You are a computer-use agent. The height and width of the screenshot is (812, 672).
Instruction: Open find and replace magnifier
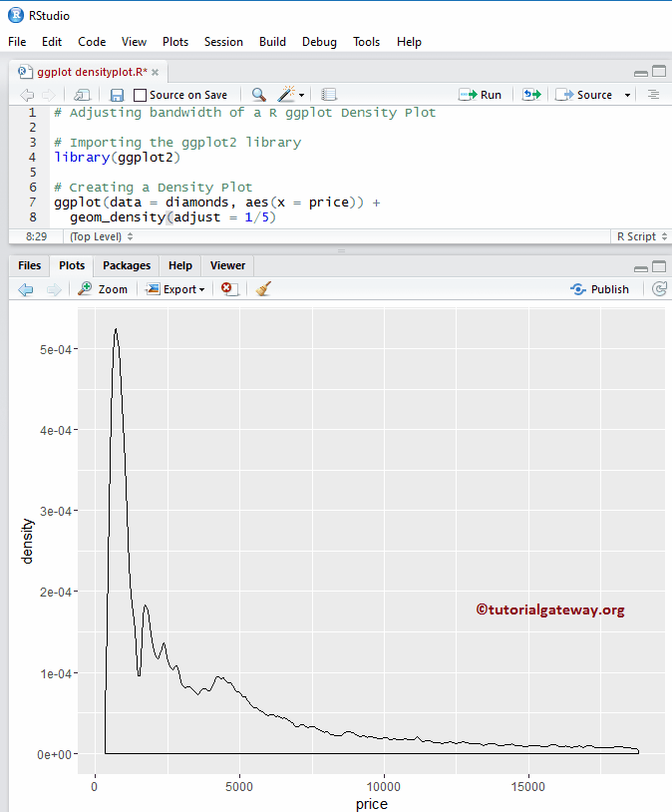coord(258,94)
